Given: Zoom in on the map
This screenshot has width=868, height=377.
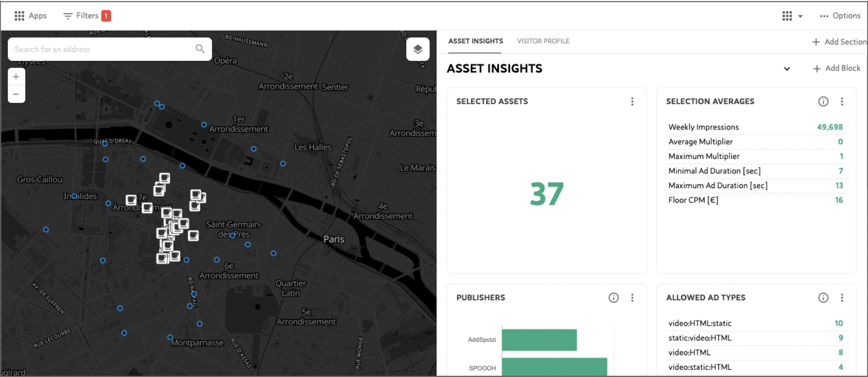Looking at the screenshot, I should point(16,77).
